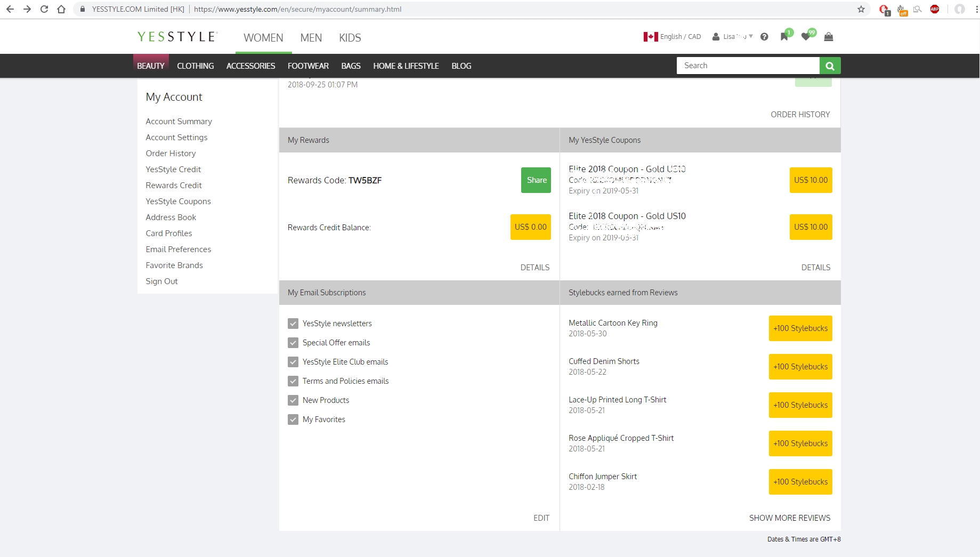The image size is (980, 557).
Task: Select the BEAUTY category tab
Action: (x=151, y=66)
